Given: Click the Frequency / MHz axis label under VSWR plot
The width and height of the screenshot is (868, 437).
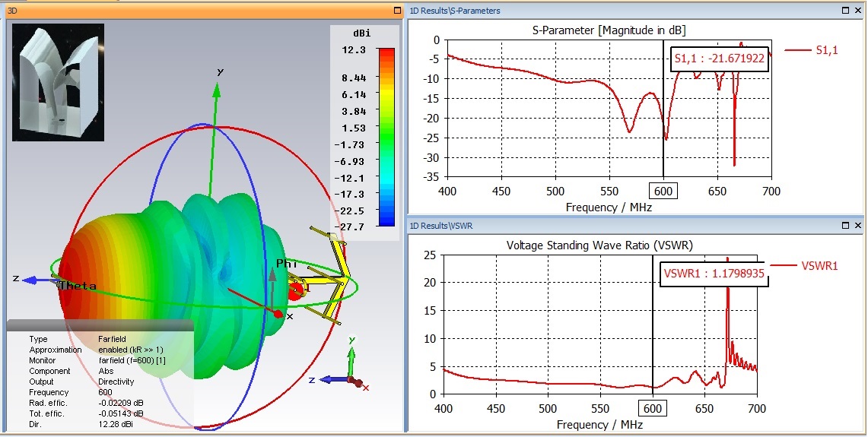Looking at the screenshot, I should 600,425.
